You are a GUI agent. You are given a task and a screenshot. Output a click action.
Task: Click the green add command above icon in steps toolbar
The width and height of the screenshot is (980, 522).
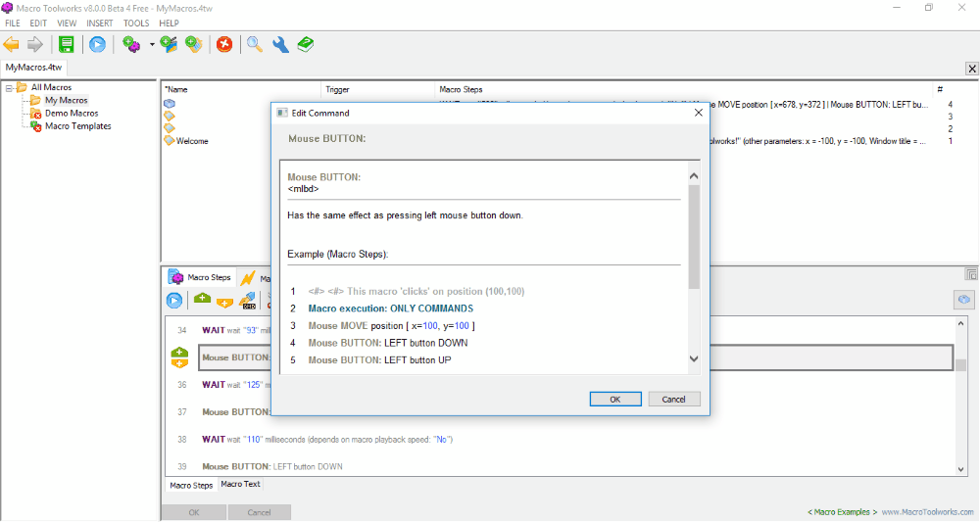(x=202, y=299)
